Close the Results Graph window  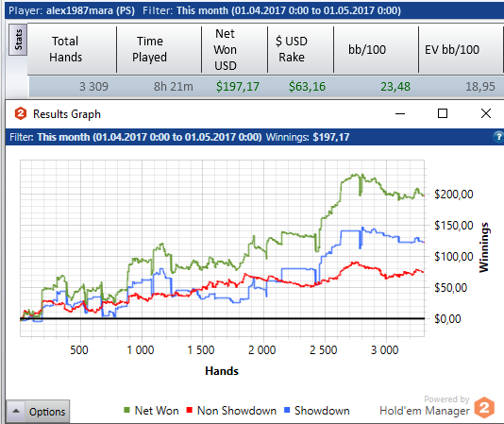click(486, 113)
